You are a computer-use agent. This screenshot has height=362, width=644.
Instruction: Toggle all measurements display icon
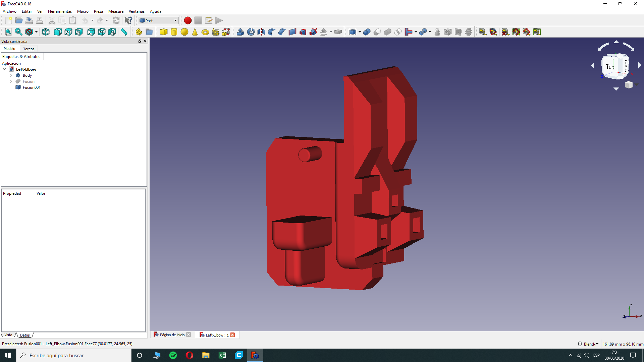click(x=516, y=32)
